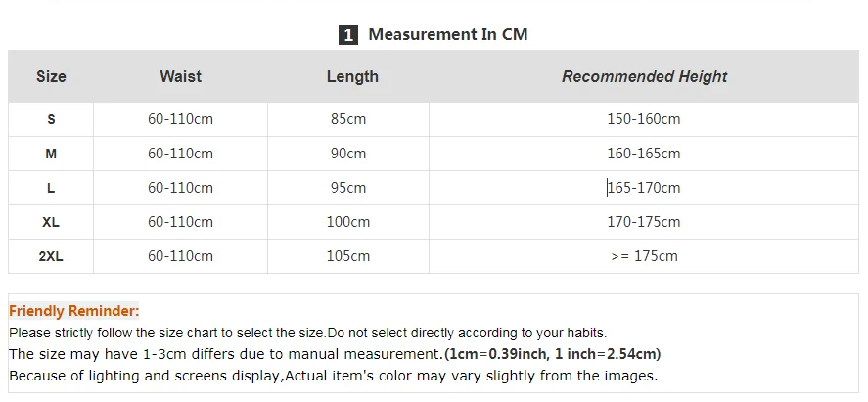Click the Size column header
This screenshot has height=402, width=868.
pyautogui.click(x=51, y=76)
